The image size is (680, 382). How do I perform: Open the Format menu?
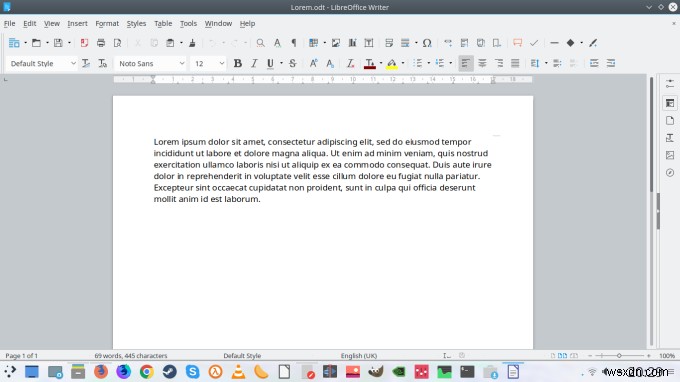[107, 23]
